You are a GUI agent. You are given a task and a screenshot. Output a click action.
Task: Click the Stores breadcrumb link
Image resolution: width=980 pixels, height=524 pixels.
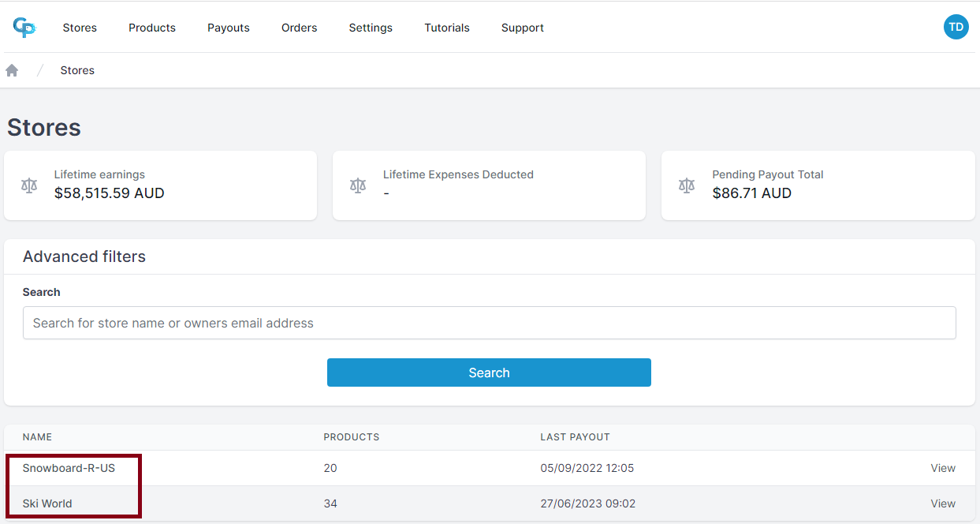[x=77, y=70]
